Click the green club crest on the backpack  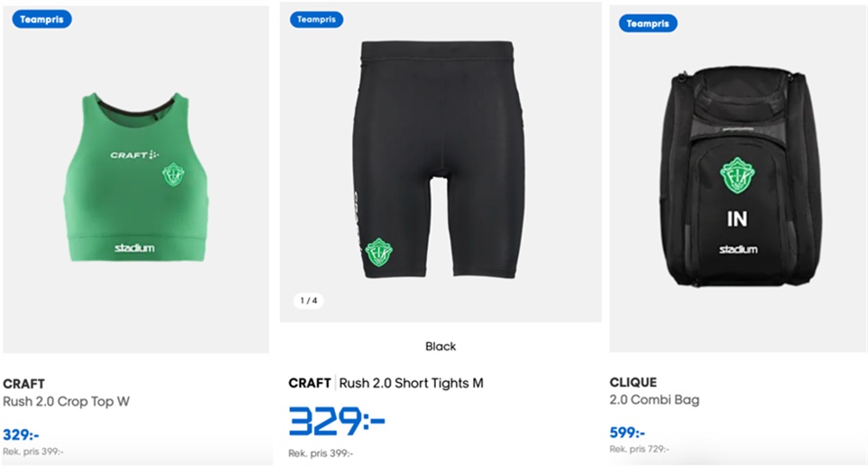[737, 174]
